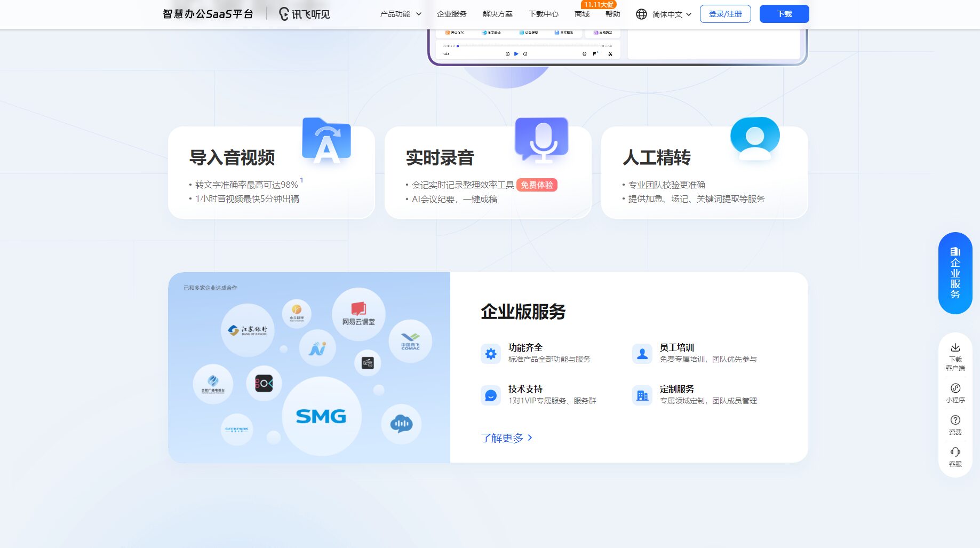This screenshot has height=548, width=980.
Task: Follow the 了解更多 link
Action: coord(503,438)
